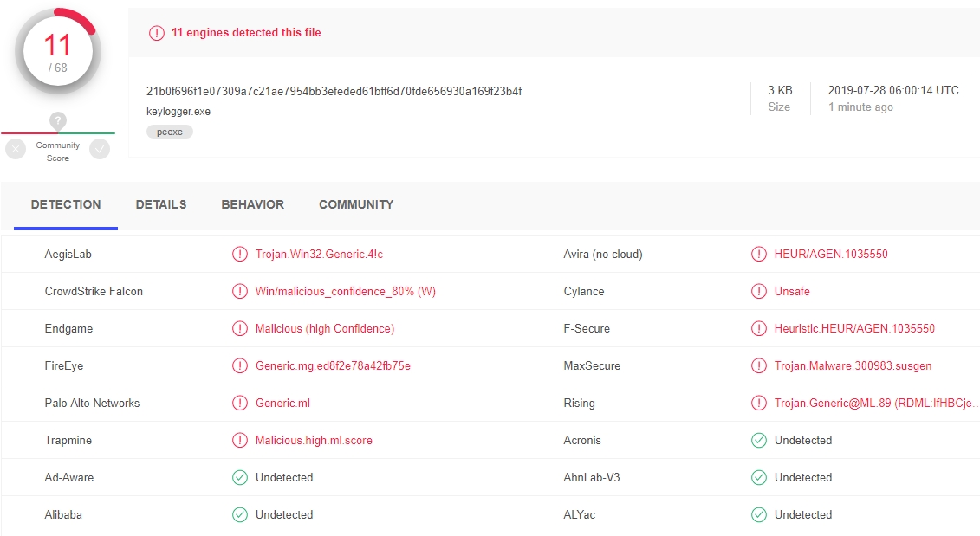Click the 11/68 detection score gauge
Viewport: 980px width, 536px height.
[57, 53]
